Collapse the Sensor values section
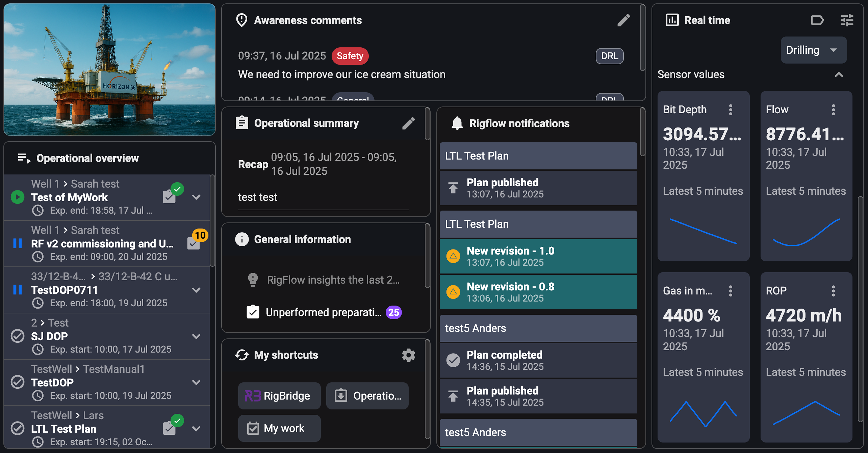Viewport: 868px width, 453px height. tap(839, 75)
